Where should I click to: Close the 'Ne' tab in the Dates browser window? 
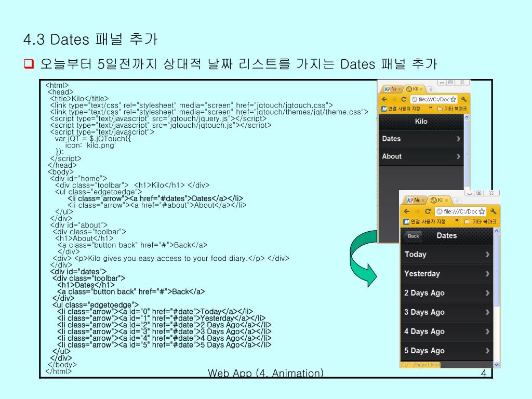click(x=423, y=200)
